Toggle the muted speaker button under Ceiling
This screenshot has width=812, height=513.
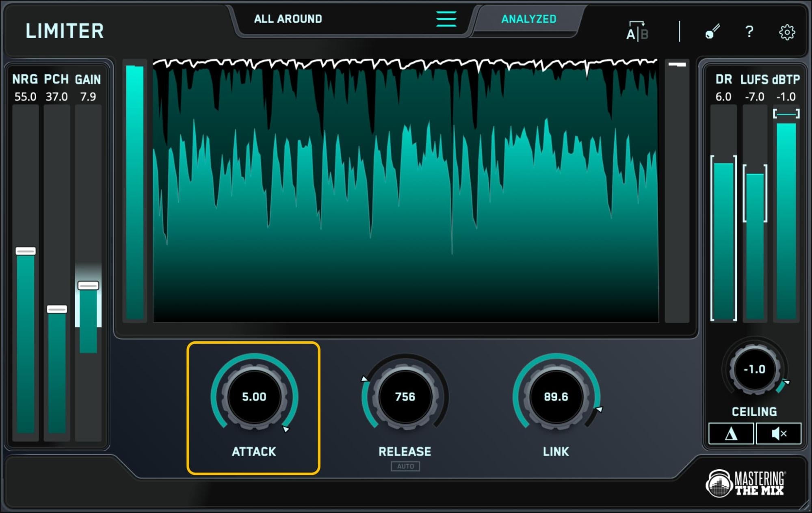[x=779, y=433]
